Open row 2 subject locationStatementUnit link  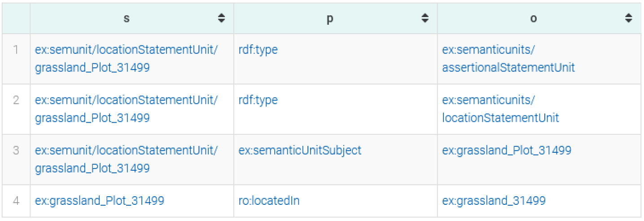tap(126, 109)
